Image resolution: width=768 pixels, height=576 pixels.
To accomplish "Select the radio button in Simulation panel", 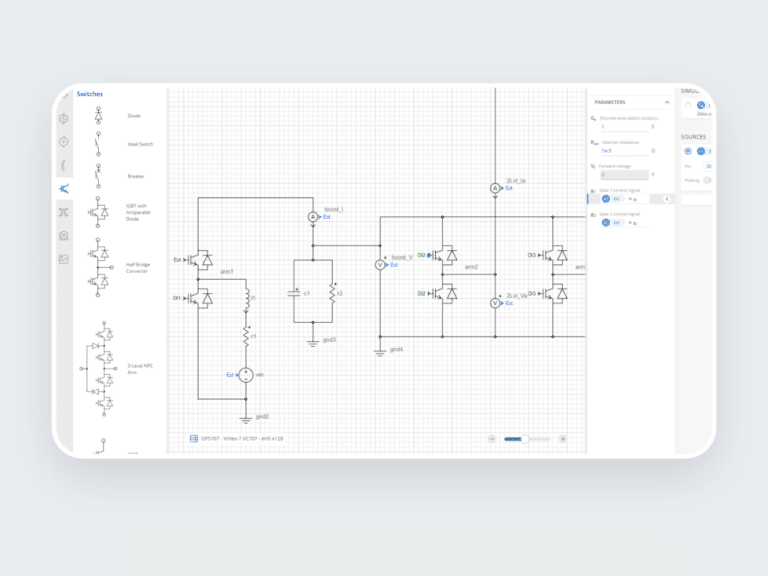I will pos(688,105).
